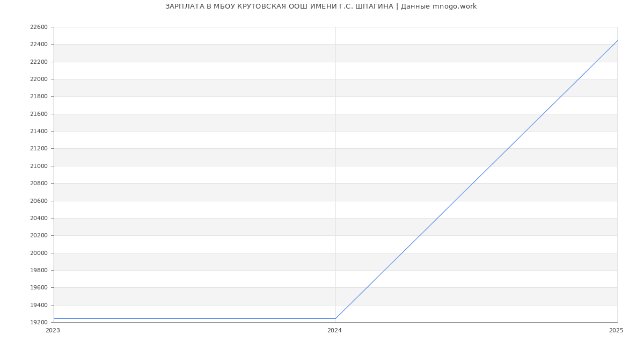Click the rising blue line between 2024 and 2025
The image size is (644, 349).
point(476,180)
